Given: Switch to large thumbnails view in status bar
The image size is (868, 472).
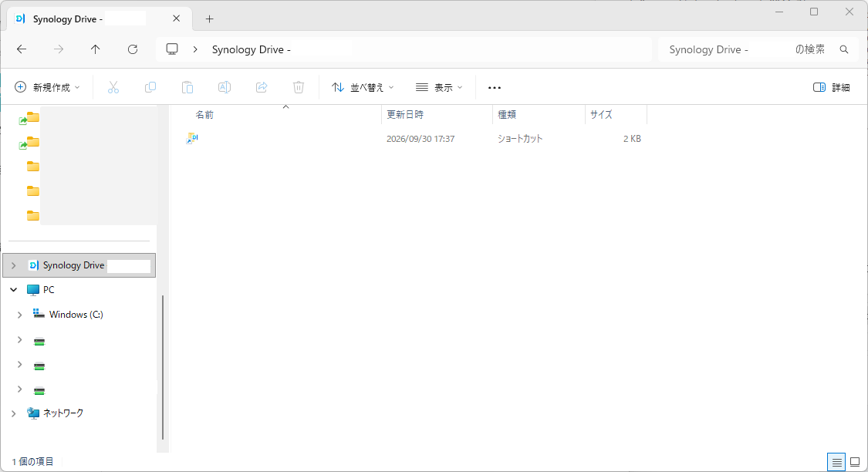Looking at the screenshot, I should point(855,462).
